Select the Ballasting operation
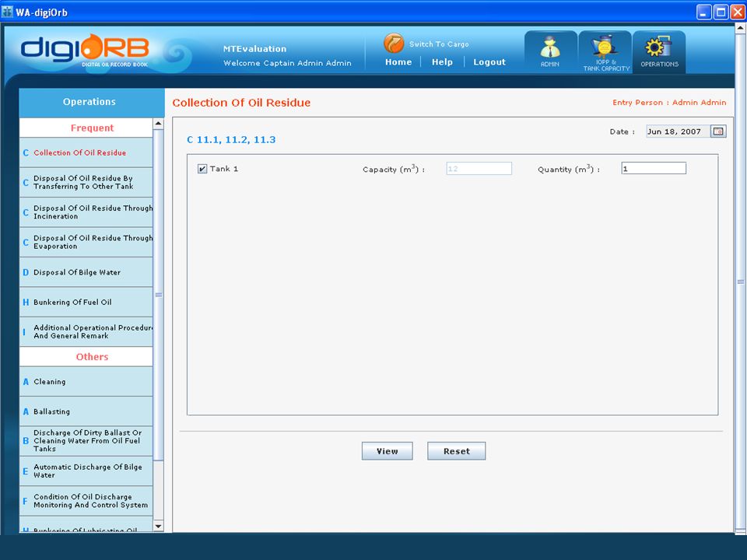 click(86, 411)
